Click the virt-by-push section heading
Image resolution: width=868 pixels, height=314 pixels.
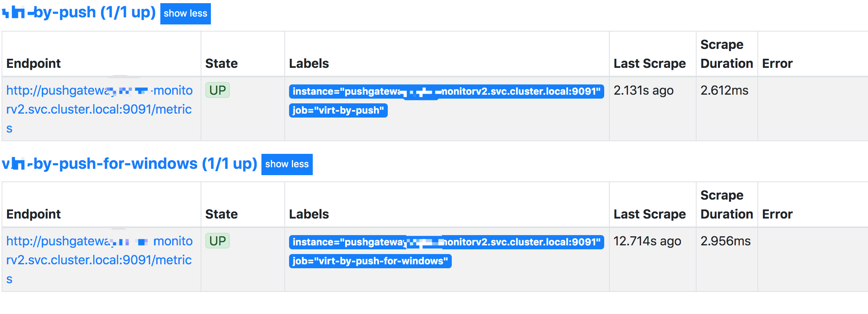coord(79,12)
